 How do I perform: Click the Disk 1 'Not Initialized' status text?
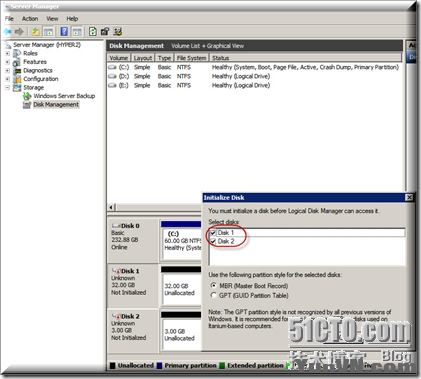coord(129,292)
